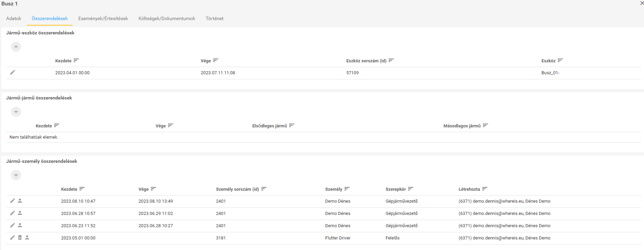Edit the Flutter Driver assignment row

13,238
